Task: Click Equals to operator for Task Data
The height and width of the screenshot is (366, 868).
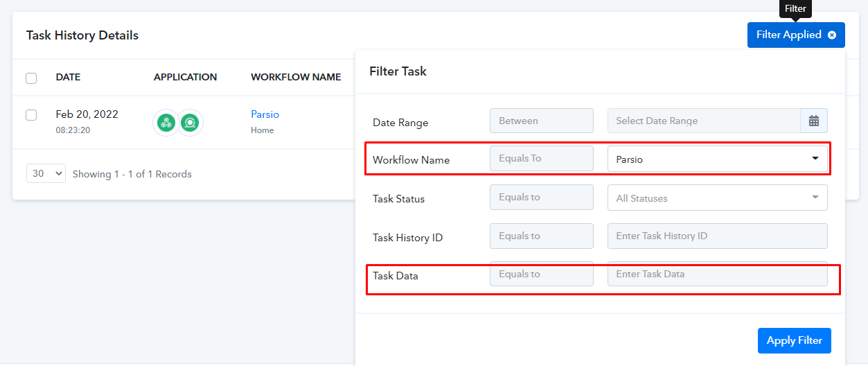Action: (542, 274)
